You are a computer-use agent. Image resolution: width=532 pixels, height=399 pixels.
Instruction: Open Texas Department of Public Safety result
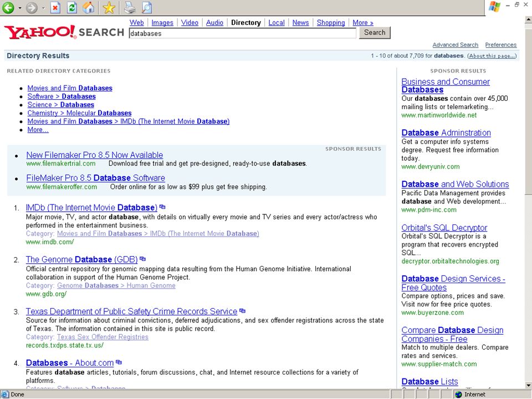click(132, 311)
